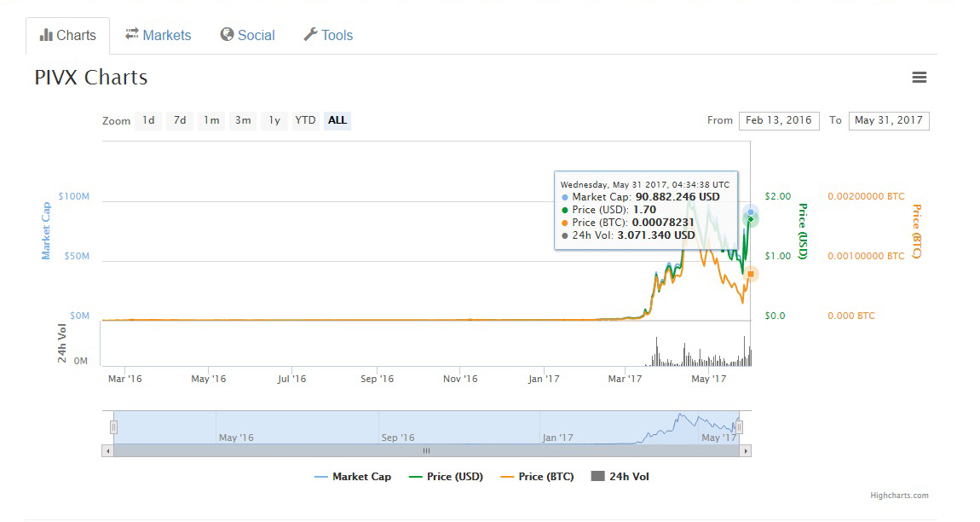
Task: Click the Mar '17 x-axis label
Action: click(x=625, y=379)
